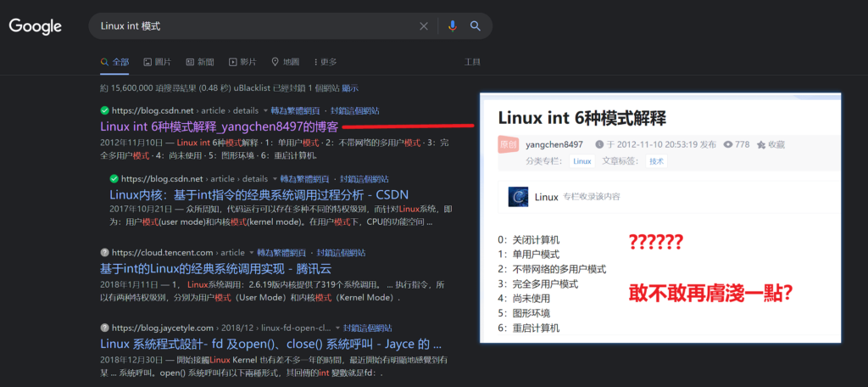The height and width of the screenshot is (387, 868).
Task: Submit search with the magnifier icon
Action: coord(475,26)
